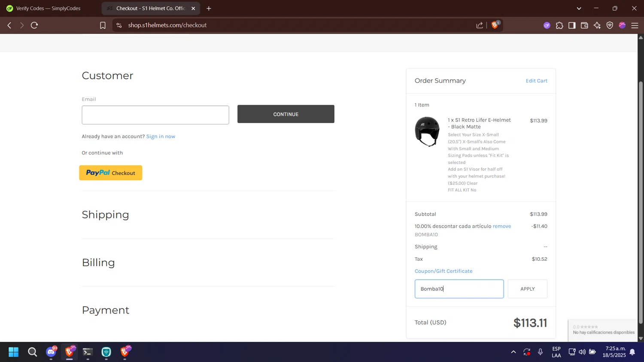Screen dimensions: 644x362
Task: Open the reviews widget with no ratings
Action: 603,330
